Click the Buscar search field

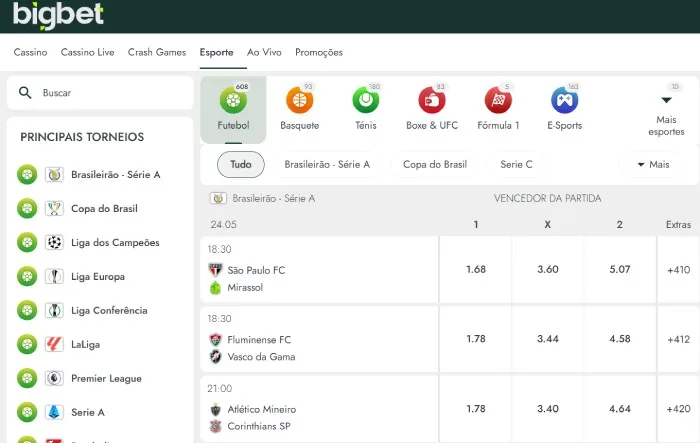100,92
